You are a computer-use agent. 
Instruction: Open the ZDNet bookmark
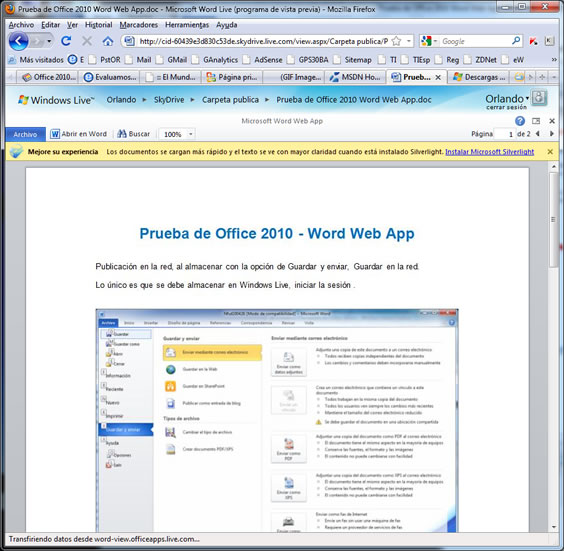(x=481, y=60)
